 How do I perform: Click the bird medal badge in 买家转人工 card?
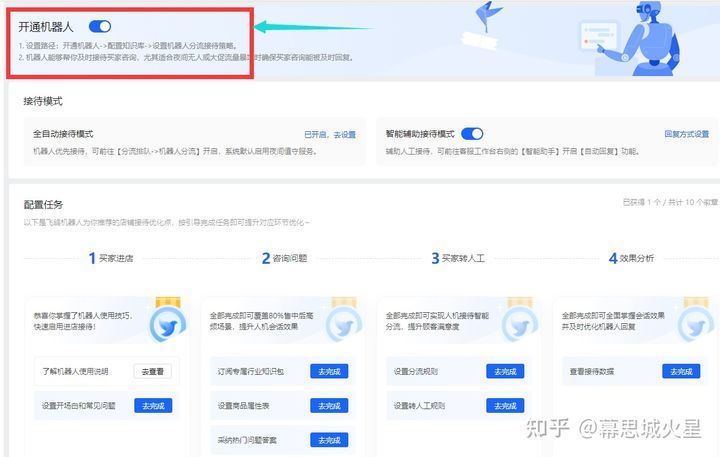point(520,322)
